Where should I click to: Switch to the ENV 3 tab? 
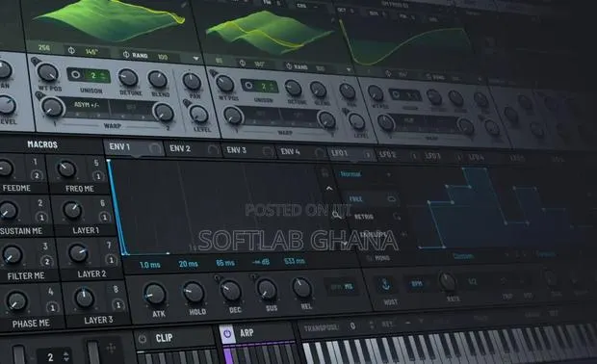point(249,151)
